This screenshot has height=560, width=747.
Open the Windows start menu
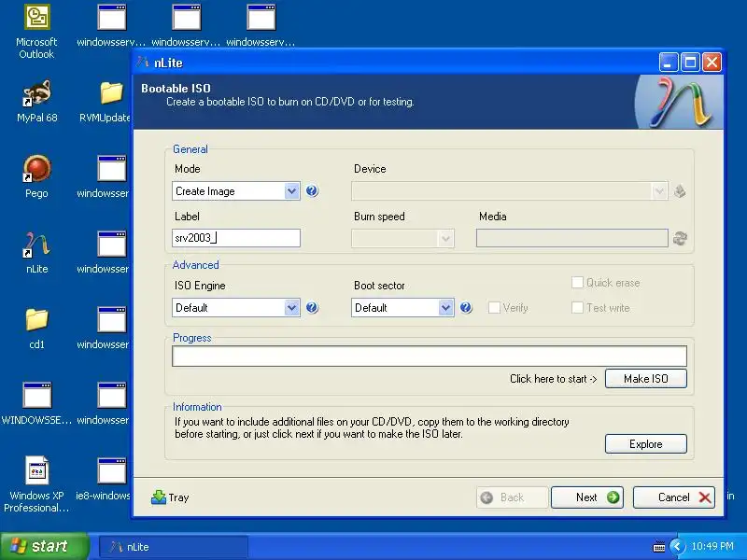[x=44, y=546]
